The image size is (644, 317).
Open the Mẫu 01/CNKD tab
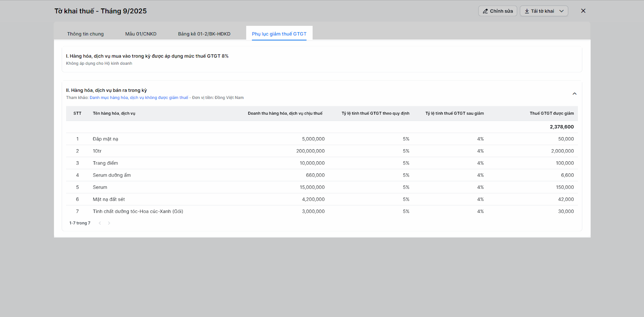pos(140,34)
